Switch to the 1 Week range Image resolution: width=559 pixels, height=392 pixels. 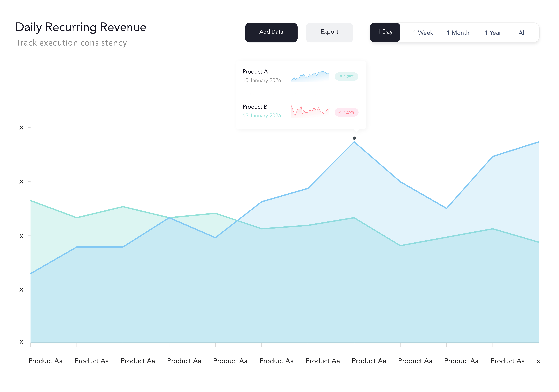tap(423, 33)
